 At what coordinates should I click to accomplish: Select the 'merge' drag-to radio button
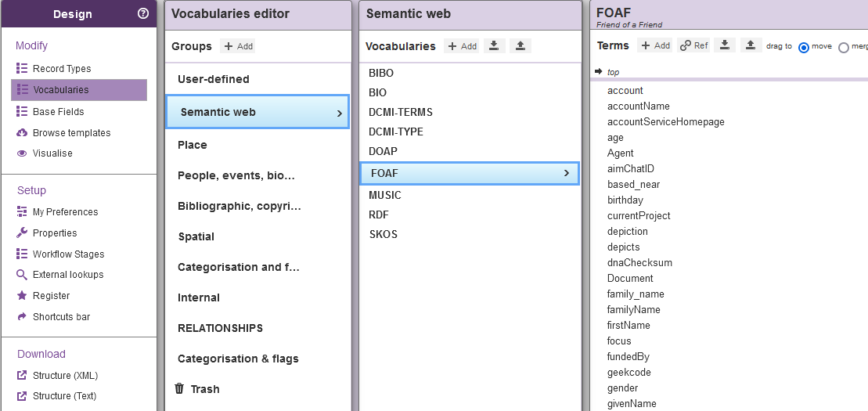coord(844,47)
